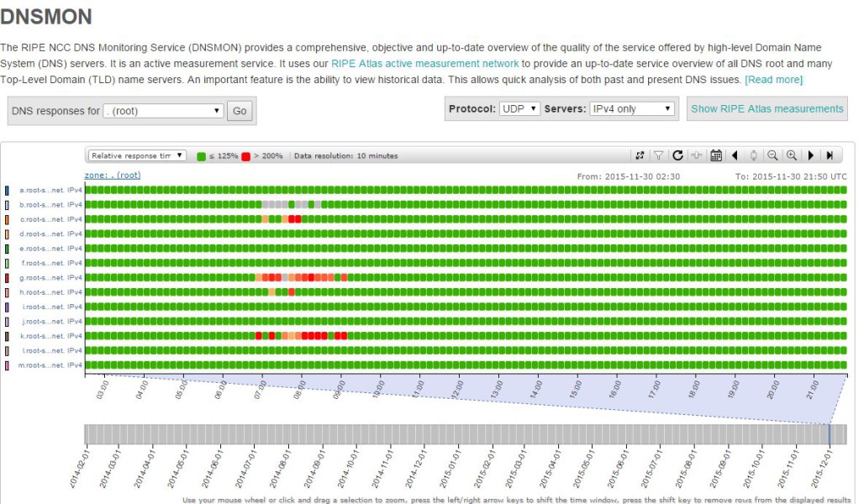The height and width of the screenshot is (504, 864).
Task: Open the funnel filter tool
Action: pos(658,155)
